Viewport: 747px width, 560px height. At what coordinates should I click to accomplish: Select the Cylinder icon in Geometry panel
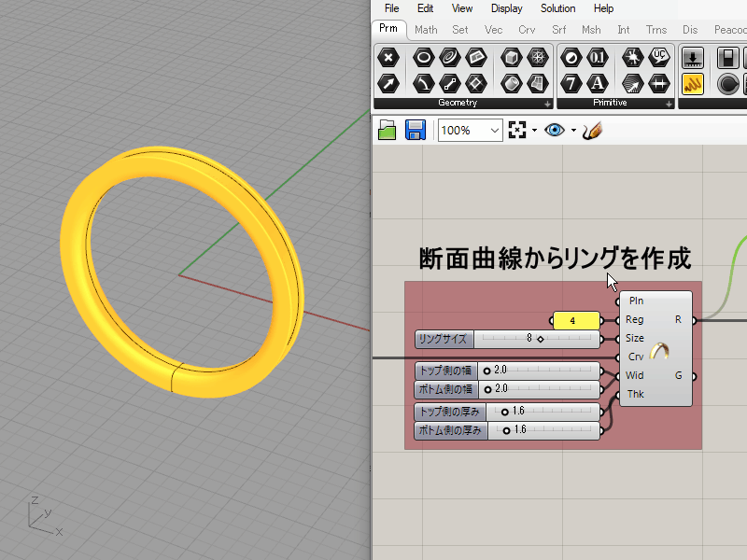(512, 83)
